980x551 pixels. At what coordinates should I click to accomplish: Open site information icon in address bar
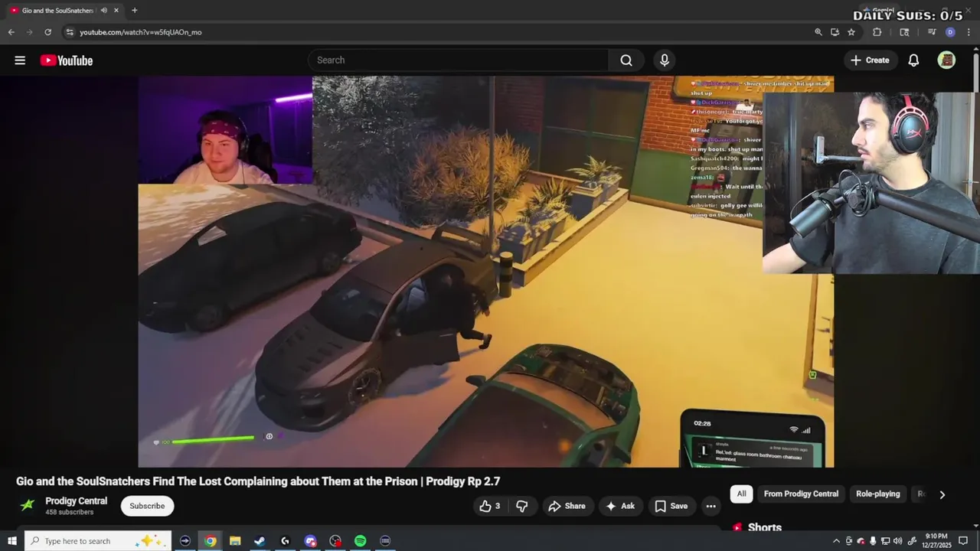[70, 32]
